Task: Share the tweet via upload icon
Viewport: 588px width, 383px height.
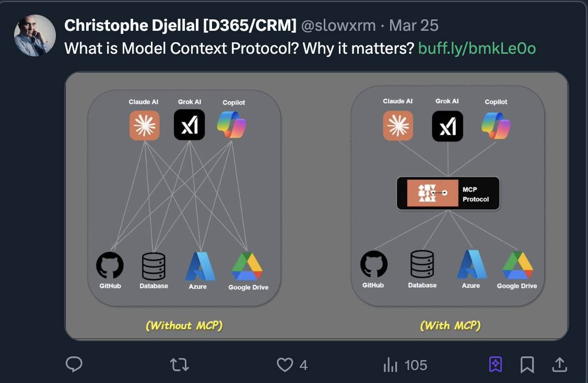Action: (x=559, y=364)
